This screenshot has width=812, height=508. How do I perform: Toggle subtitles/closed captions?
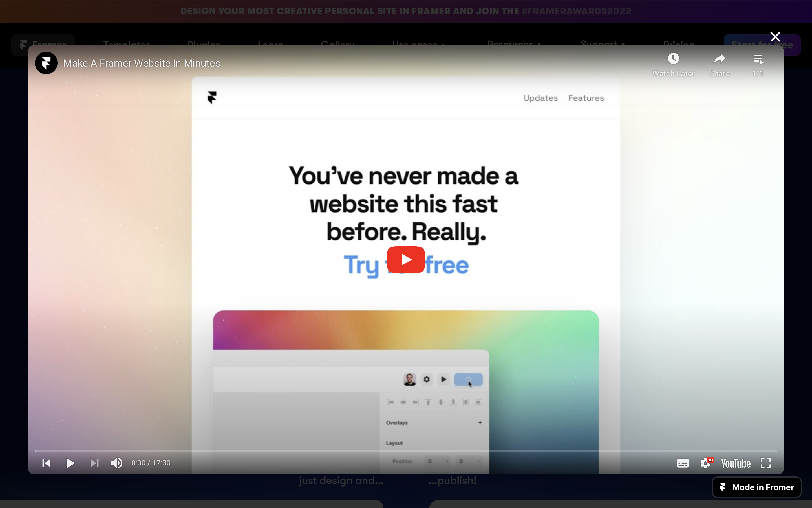pos(683,463)
